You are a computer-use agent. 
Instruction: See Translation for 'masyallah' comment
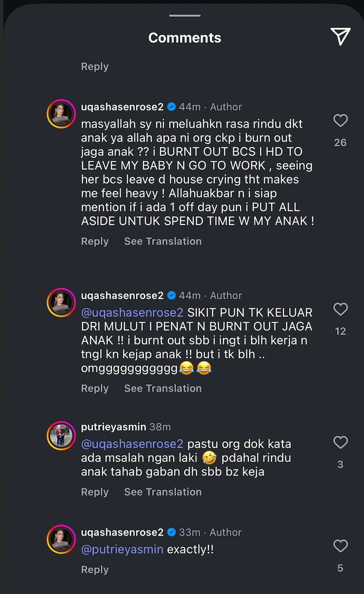(162, 241)
